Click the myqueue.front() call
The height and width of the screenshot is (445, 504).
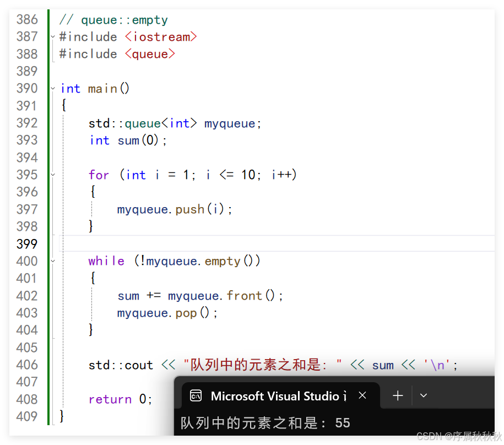click(x=221, y=296)
